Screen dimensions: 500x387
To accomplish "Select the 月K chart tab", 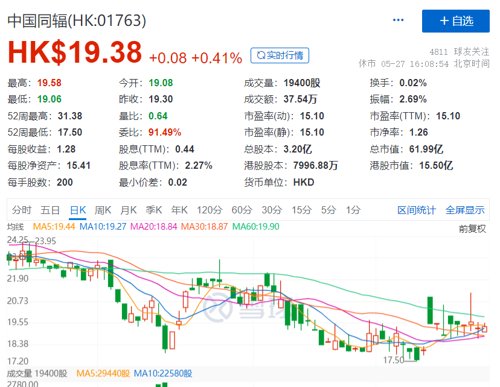I will click(128, 210).
